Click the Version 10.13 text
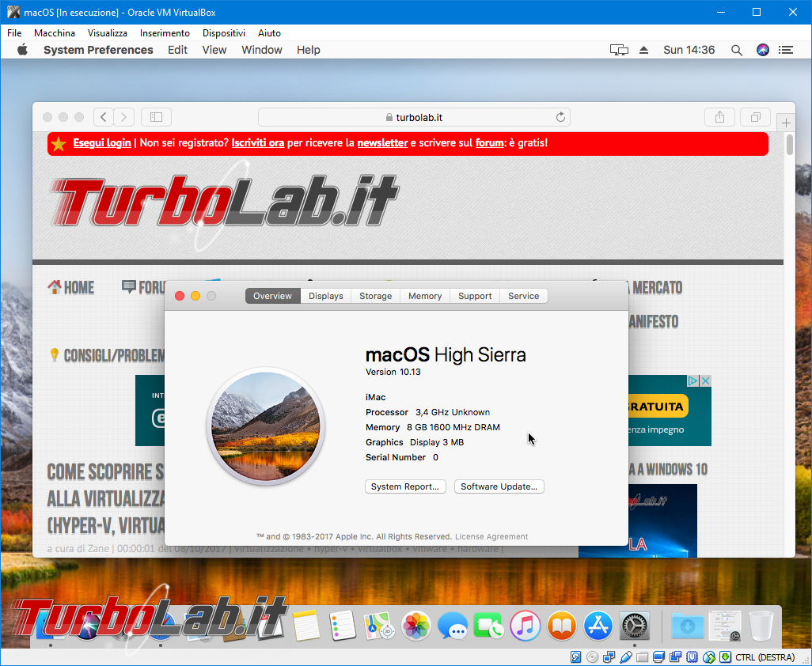 point(393,372)
